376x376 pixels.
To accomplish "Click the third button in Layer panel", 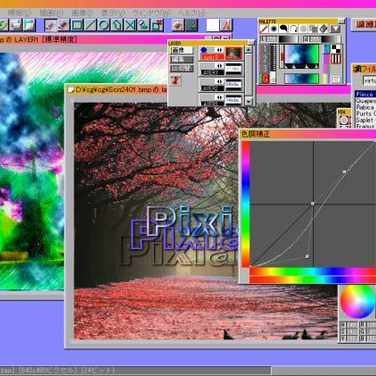I will tap(182, 68).
